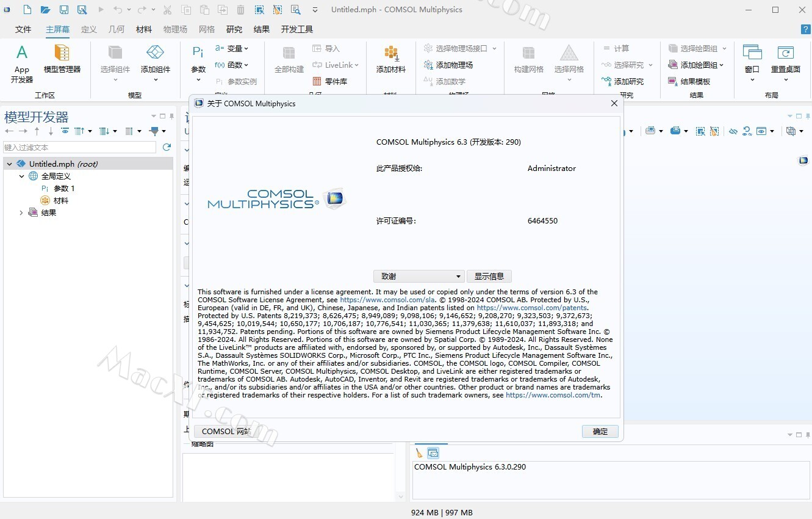Open the 模型管理器 icon
The image size is (812, 519).
click(x=62, y=60)
